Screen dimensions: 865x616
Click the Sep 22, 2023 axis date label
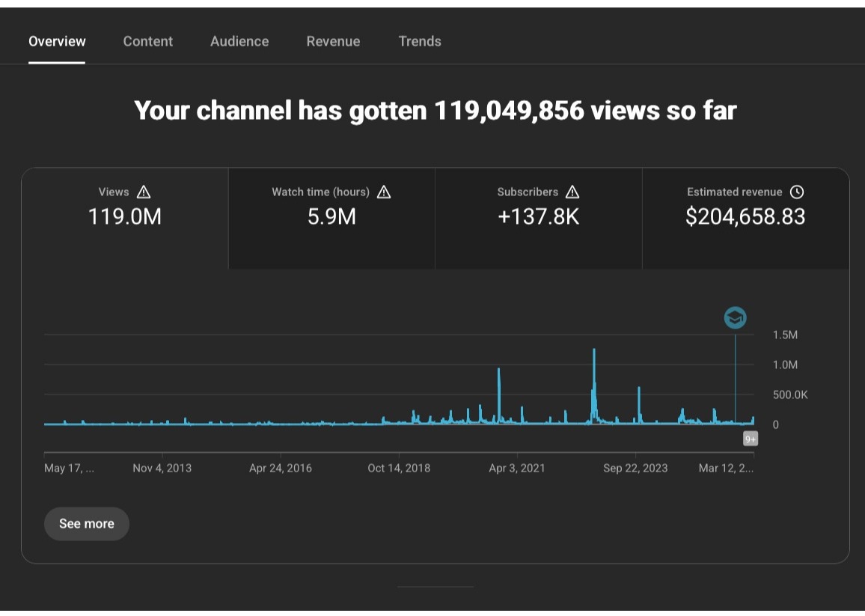(635, 468)
